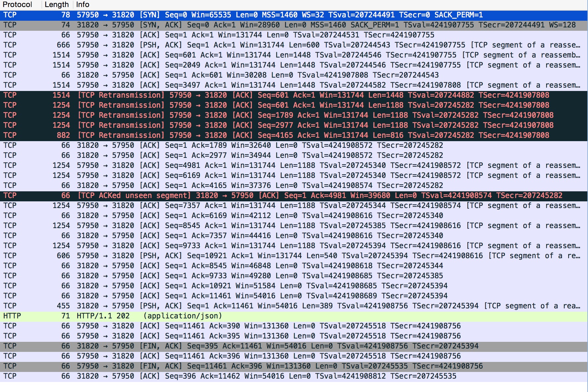Select the FIN, ACK packet with Seq=395
Screen dimensions: 588x392
click(200, 346)
